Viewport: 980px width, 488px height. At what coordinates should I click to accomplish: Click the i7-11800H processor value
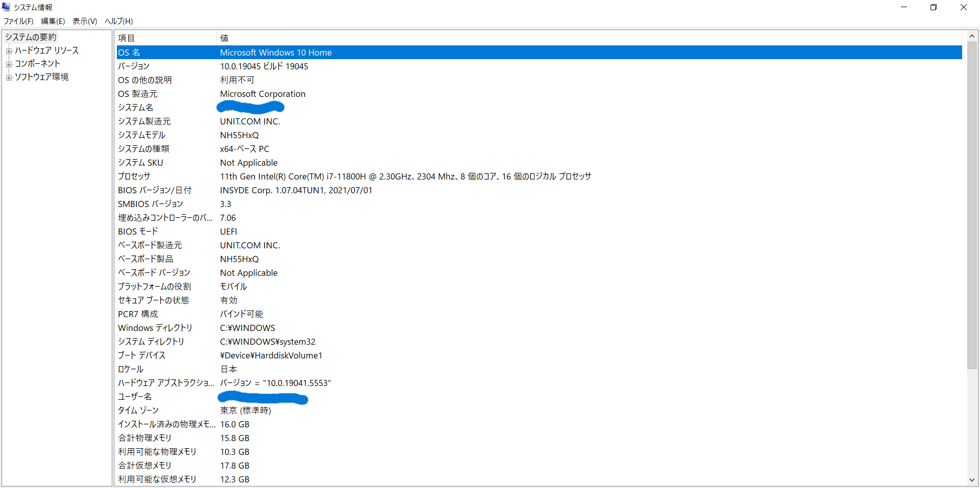[x=405, y=176]
